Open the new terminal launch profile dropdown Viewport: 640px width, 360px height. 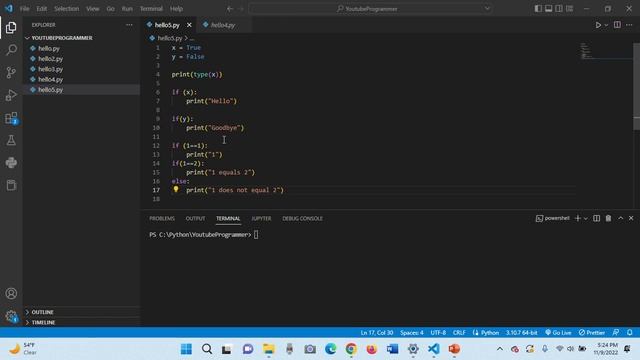pyautogui.click(x=586, y=219)
